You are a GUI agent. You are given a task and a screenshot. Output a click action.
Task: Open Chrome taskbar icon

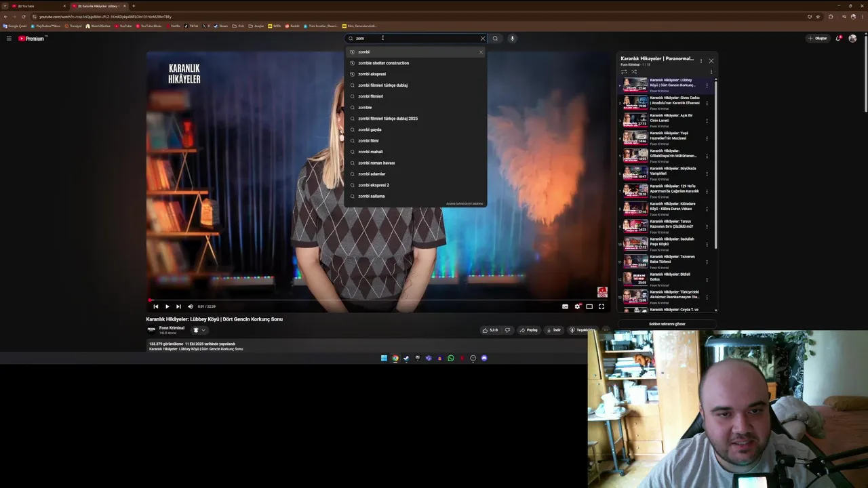pyautogui.click(x=395, y=358)
